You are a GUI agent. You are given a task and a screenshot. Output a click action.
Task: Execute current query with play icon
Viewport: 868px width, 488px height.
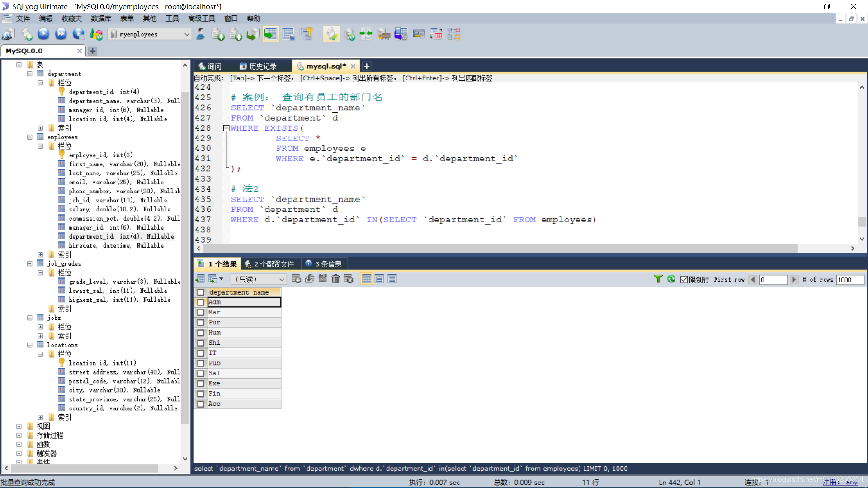(x=43, y=34)
